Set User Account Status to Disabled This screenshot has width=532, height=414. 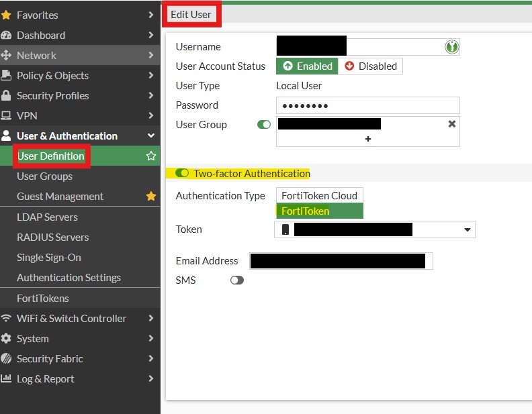coord(370,66)
